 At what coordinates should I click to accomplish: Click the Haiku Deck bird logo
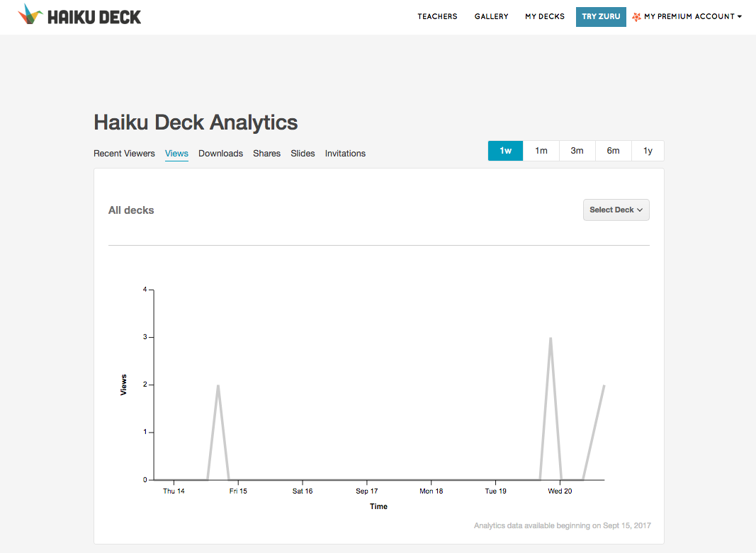(30, 15)
